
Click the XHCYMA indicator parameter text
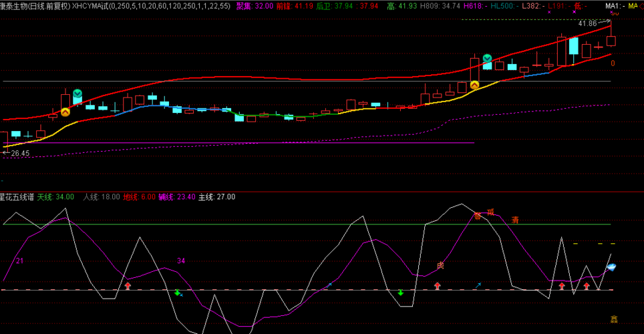coord(151,6)
